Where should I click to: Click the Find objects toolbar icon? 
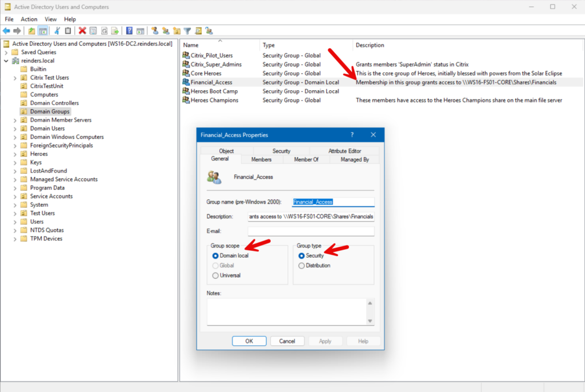point(198,31)
